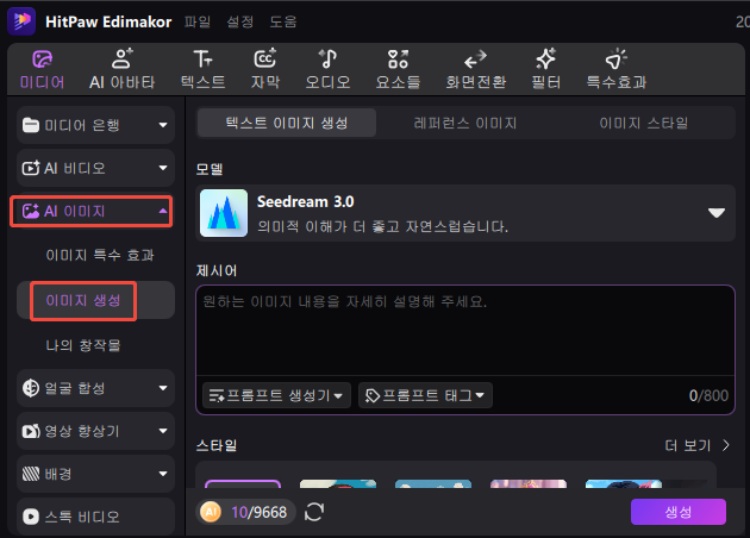Click the 프롬프트 생성기 list icon
Image resolution: width=750 pixels, height=538 pixels.
coord(216,395)
